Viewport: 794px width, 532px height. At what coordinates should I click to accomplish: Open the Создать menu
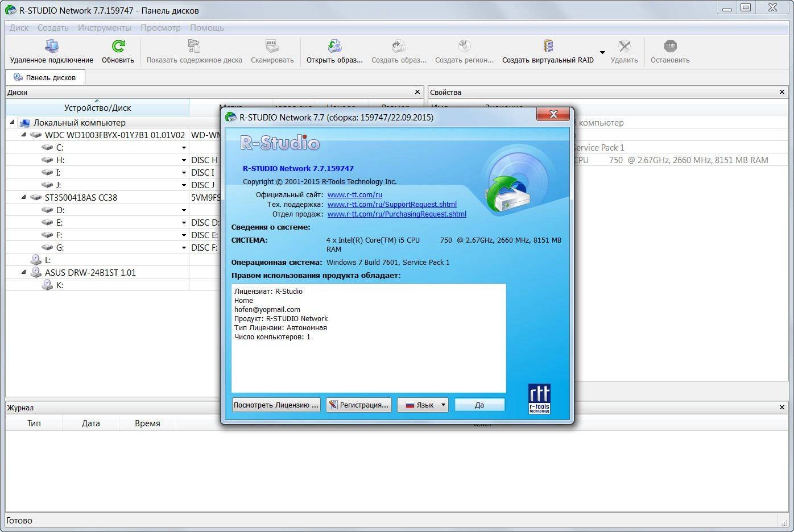53,27
